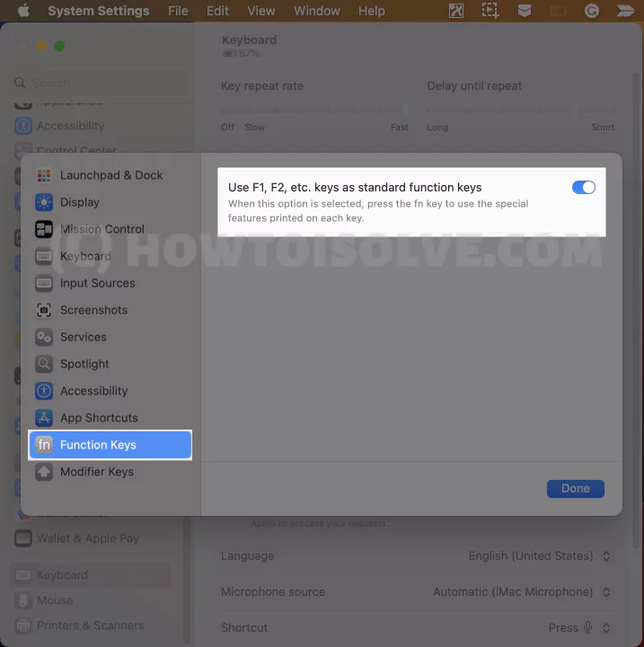644x647 pixels.
Task: Click the Mission Control icon
Action: pos(44,229)
